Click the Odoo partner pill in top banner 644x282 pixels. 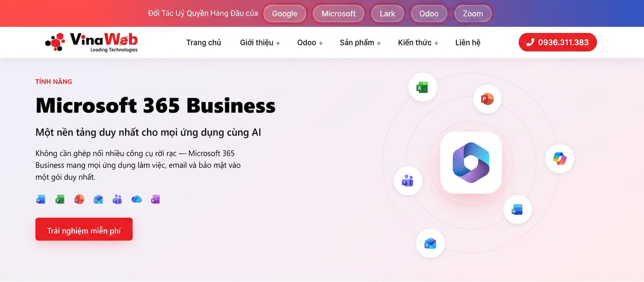tap(429, 13)
